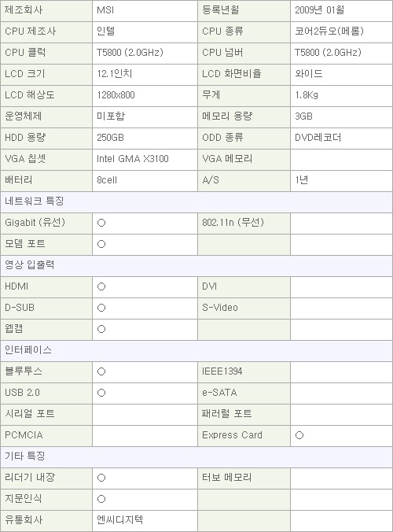Select the 기타 특징 section header
Viewport: 393px width, 532px height.
196,456
